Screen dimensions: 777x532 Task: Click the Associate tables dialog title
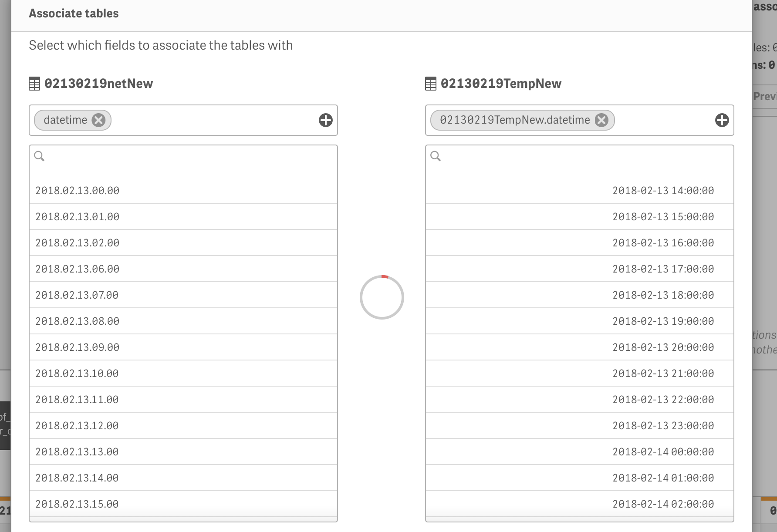pos(74,13)
